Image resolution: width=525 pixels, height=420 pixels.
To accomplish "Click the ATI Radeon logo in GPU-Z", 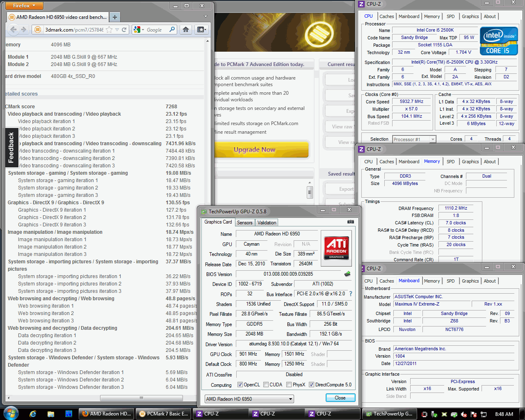I will click(x=336, y=247).
